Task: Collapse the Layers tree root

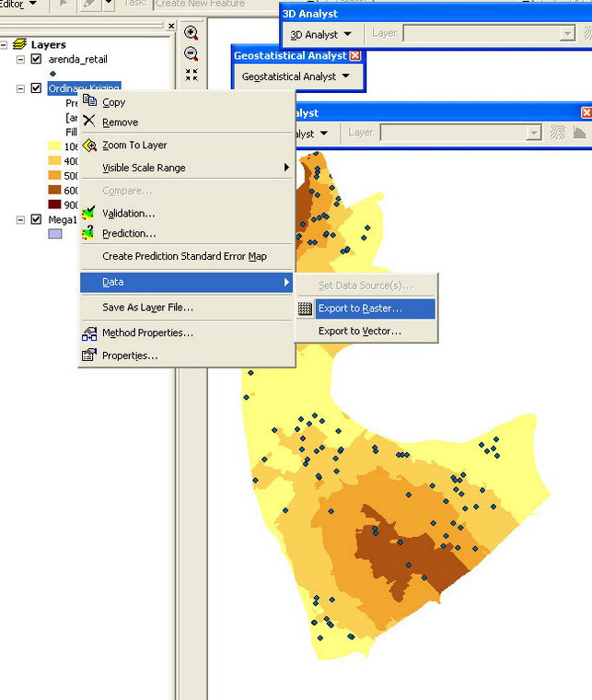Action: pos(5,44)
